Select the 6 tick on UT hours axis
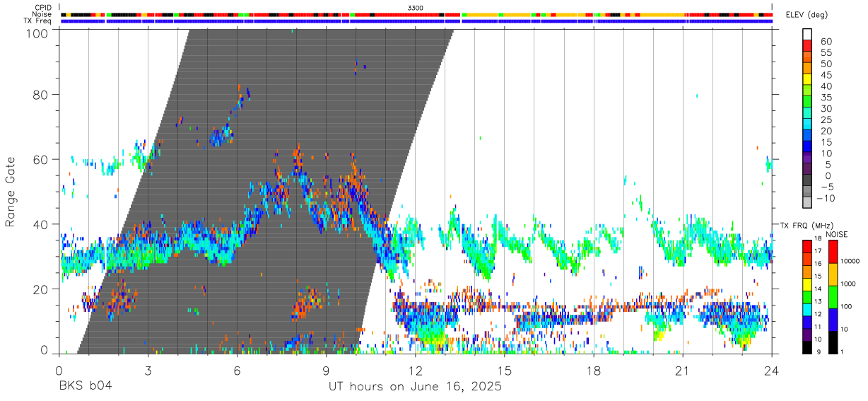 click(x=237, y=371)
